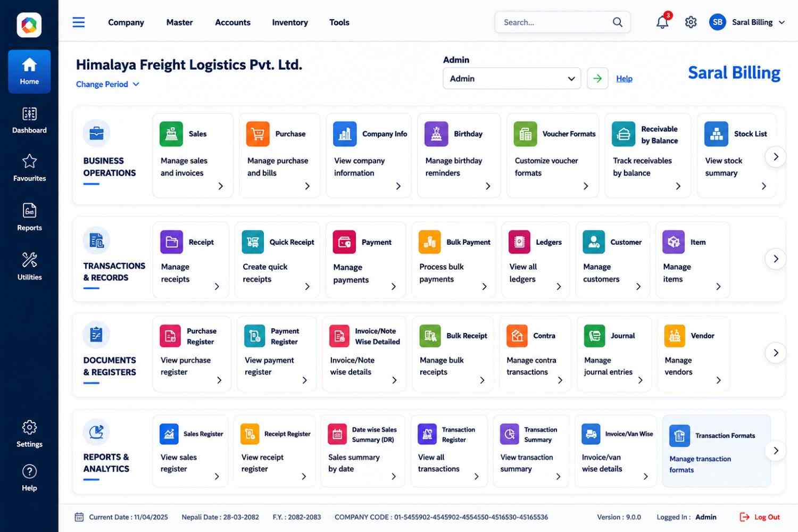This screenshot has width=798, height=532.
Task: Open Reports in the sidebar
Action: 29,217
